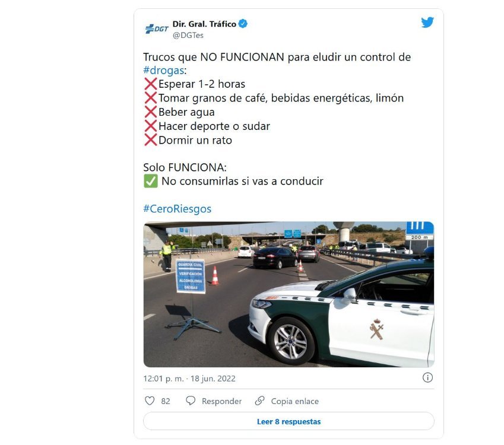Screen dimensions: 504x445
Task: Click the reply speech bubble icon
Action: tap(191, 401)
